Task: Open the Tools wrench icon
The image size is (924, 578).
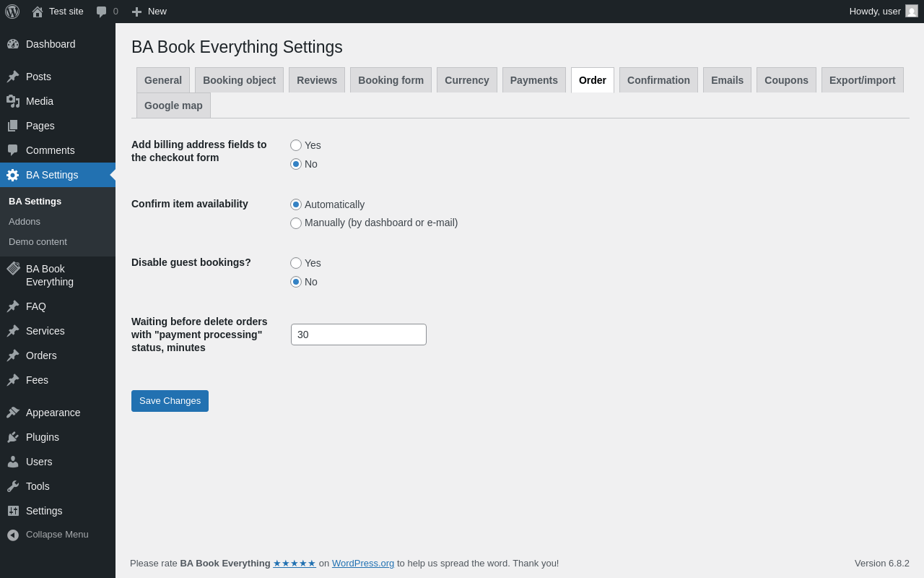Action: [x=13, y=486]
